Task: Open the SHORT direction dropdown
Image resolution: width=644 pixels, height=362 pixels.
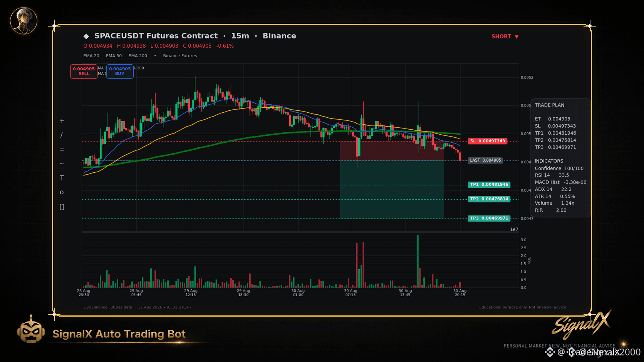Action: click(505, 37)
